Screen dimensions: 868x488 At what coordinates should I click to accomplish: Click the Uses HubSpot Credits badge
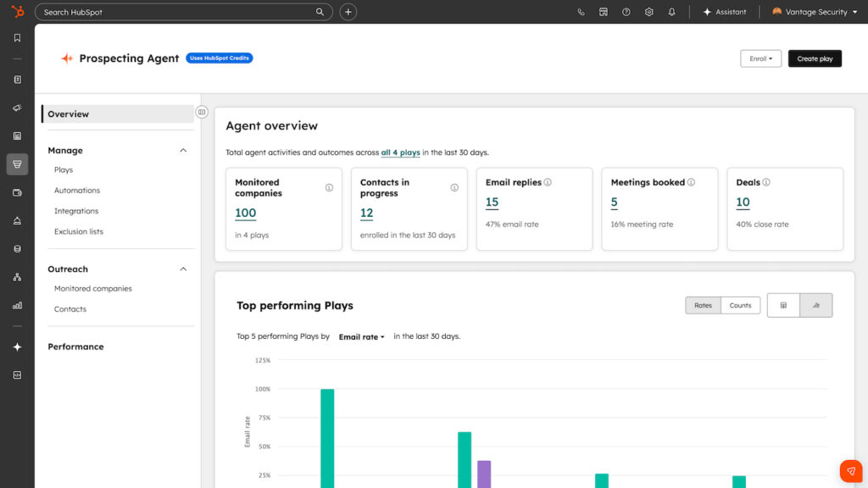[220, 58]
